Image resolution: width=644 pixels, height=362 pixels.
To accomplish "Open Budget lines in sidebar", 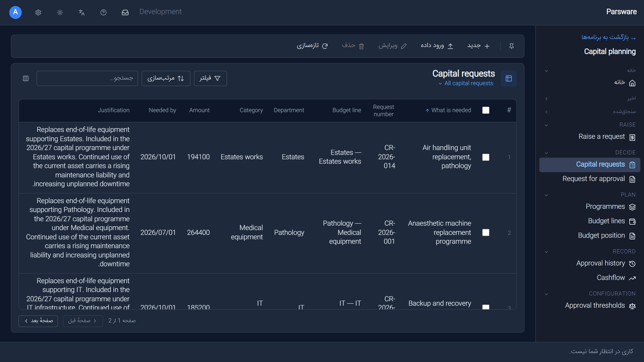I will (x=590, y=221).
